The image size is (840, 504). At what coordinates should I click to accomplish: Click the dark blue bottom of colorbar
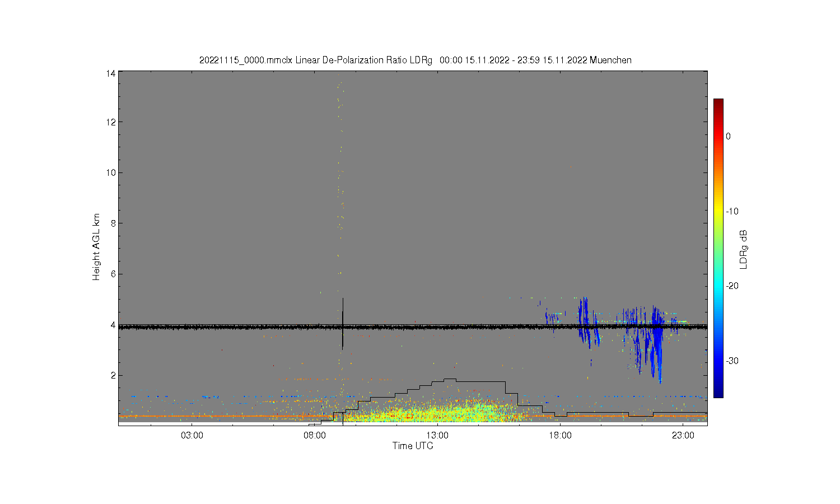pos(718,393)
